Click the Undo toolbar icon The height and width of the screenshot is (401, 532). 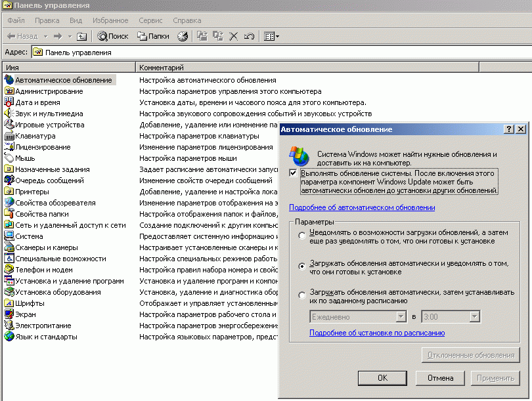tap(249, 36)
